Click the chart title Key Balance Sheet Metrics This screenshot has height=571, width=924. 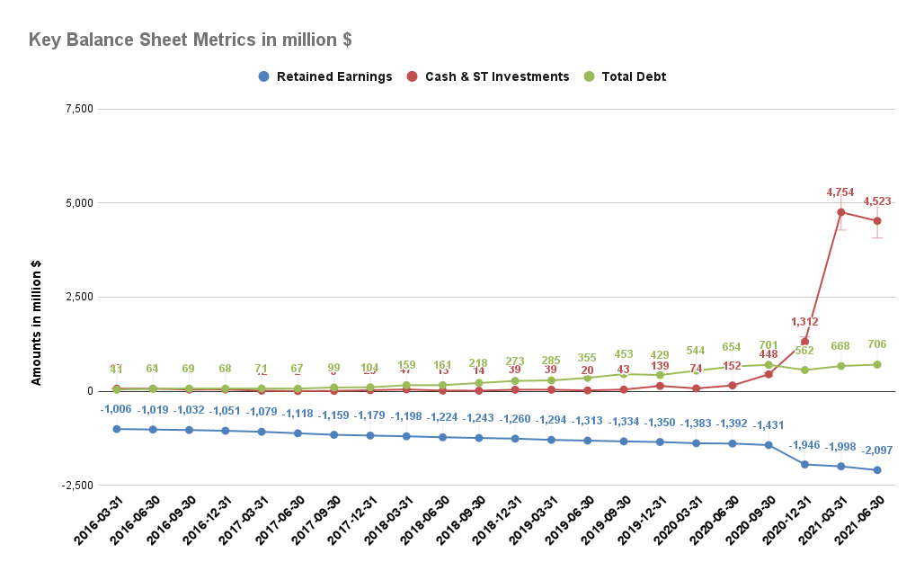coord(190,40)
